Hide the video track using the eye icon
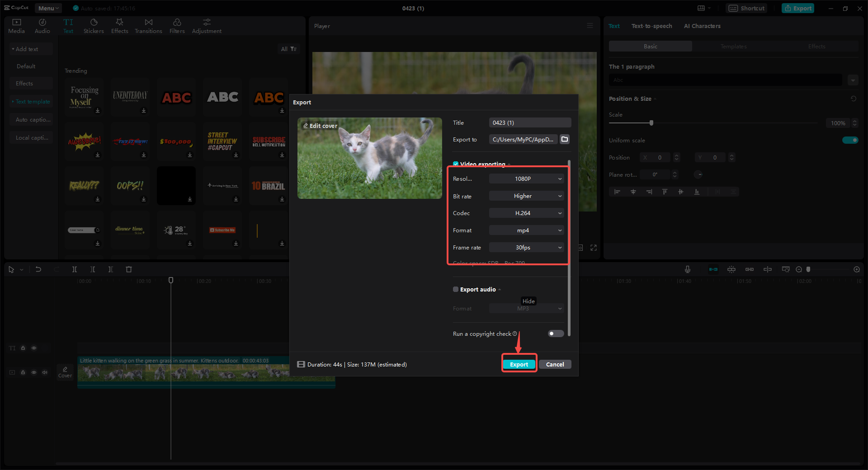The width and height of the screenshot is (868, 470). [x=34, y=372]
